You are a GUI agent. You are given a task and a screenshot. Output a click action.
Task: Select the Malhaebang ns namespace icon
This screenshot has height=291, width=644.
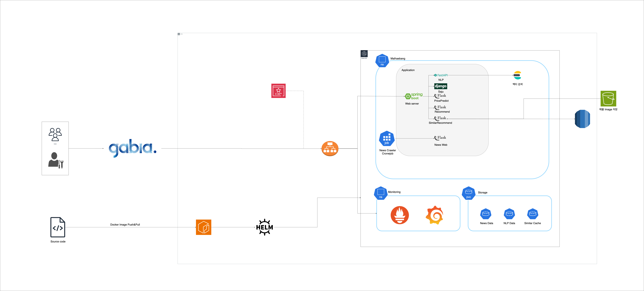pyautogui.click(x=382, y=61)
